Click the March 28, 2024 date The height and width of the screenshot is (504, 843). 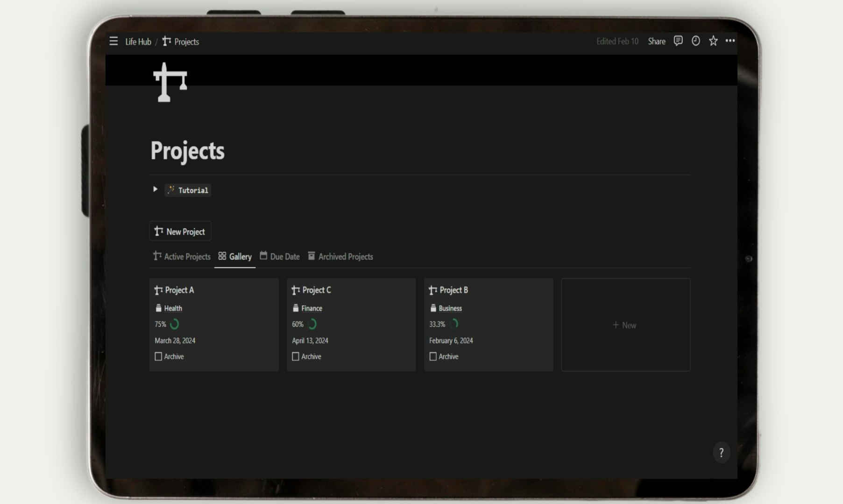pyautogui.click(x=175, y=341)
